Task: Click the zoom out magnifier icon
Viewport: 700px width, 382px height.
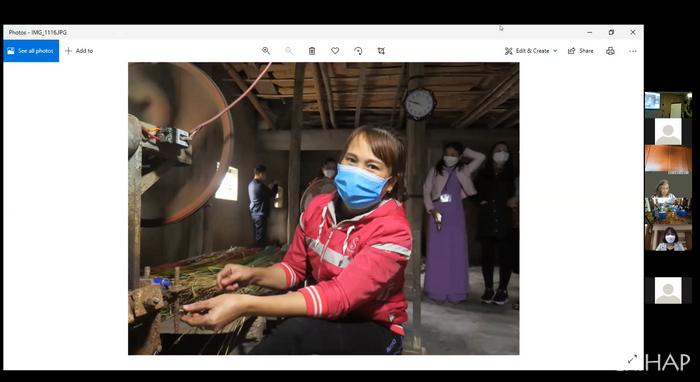Action: [x=289, y=51]
